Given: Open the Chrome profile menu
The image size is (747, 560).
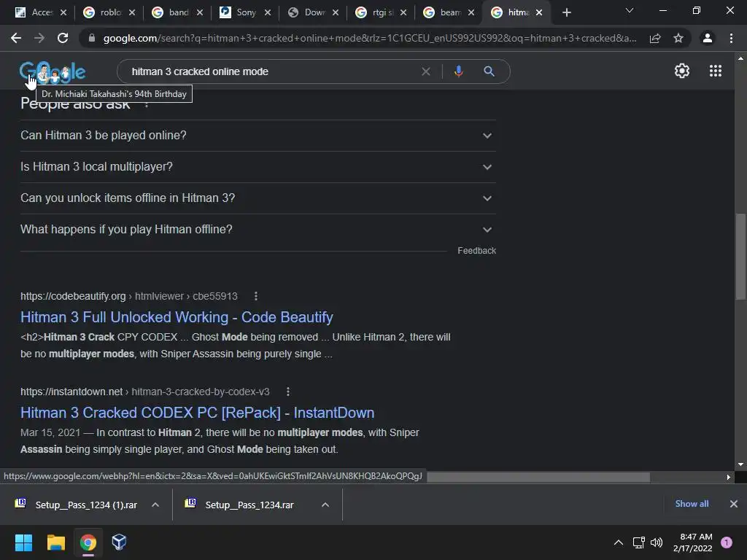Looking at the screenshot, I should coord(708,38).
